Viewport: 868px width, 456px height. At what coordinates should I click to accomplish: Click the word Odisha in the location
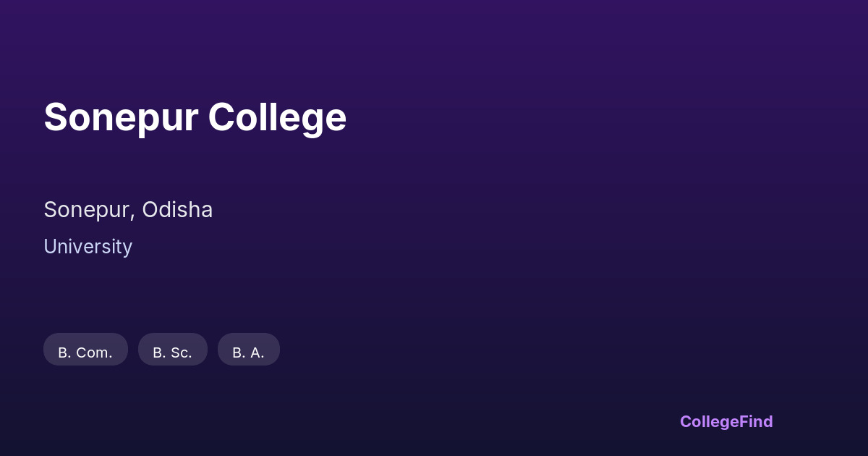click(177, 210)
